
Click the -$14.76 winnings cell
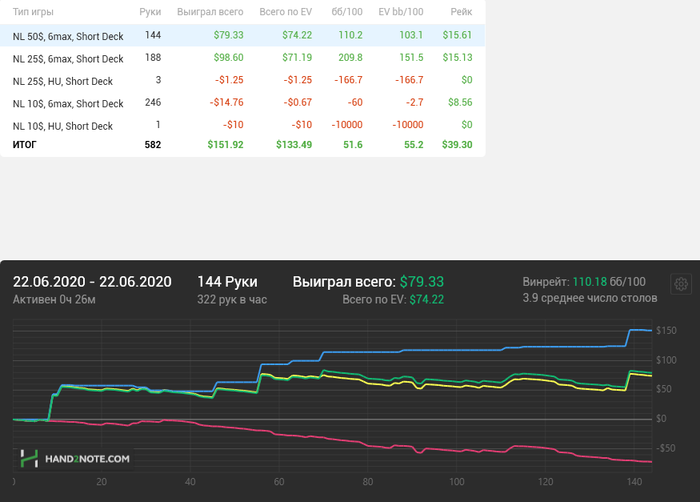[226, 102]
